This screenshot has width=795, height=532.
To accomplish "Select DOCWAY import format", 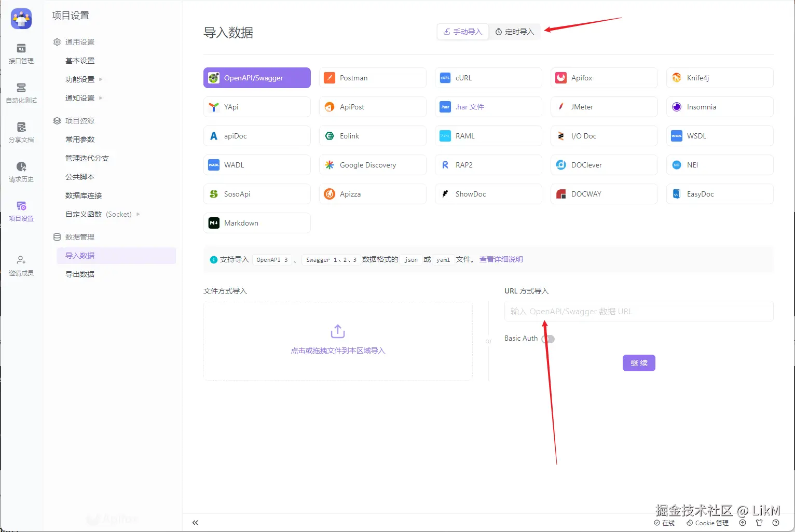I will click(x=604, y=194).
